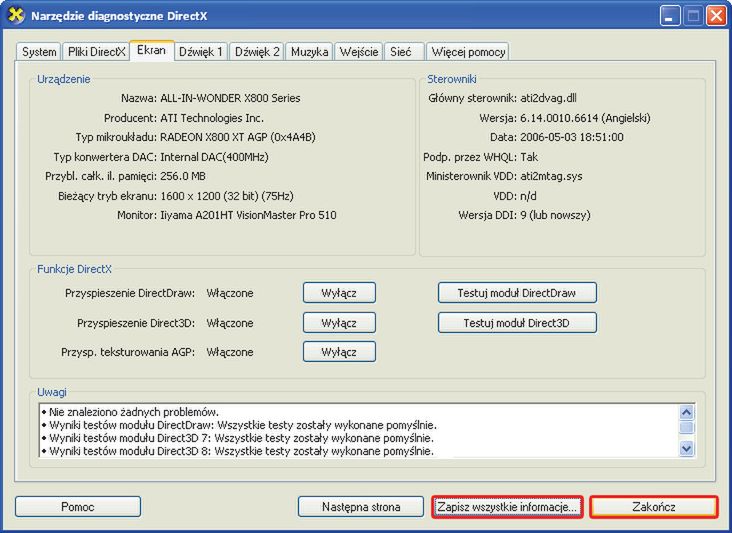This screenshot has width=732, height=533.
Task: Click Testuj moduł DirectDraw button
Action: pyautogui.click(x=517, y=293)
